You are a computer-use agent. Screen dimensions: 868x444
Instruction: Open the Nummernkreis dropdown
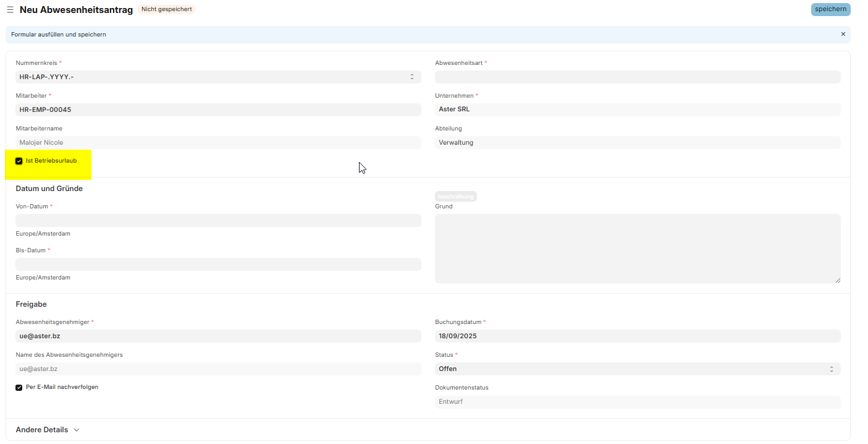(x=218, y=77)
